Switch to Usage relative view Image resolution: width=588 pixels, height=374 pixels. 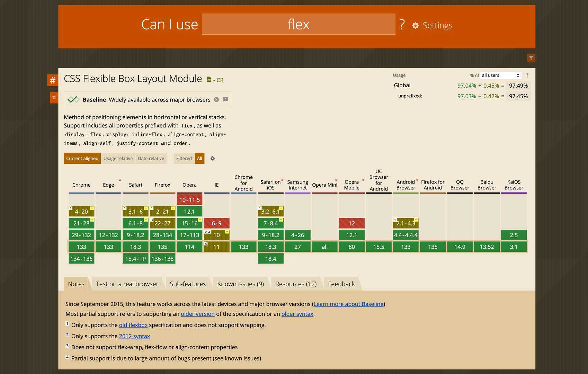point(118,158)
